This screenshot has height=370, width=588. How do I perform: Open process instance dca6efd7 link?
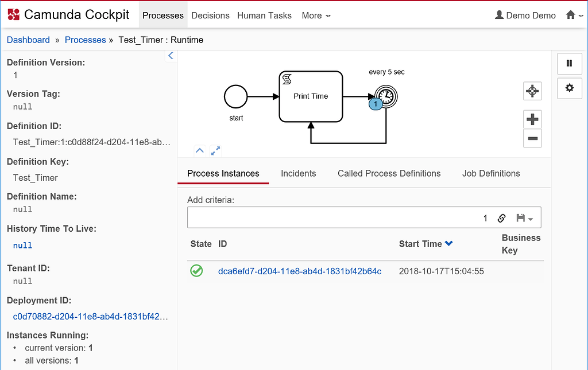tap(300, 271)
